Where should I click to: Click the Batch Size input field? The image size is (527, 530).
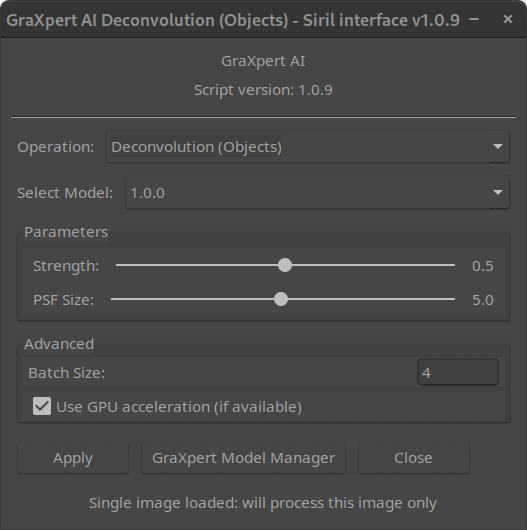point(458,372)
